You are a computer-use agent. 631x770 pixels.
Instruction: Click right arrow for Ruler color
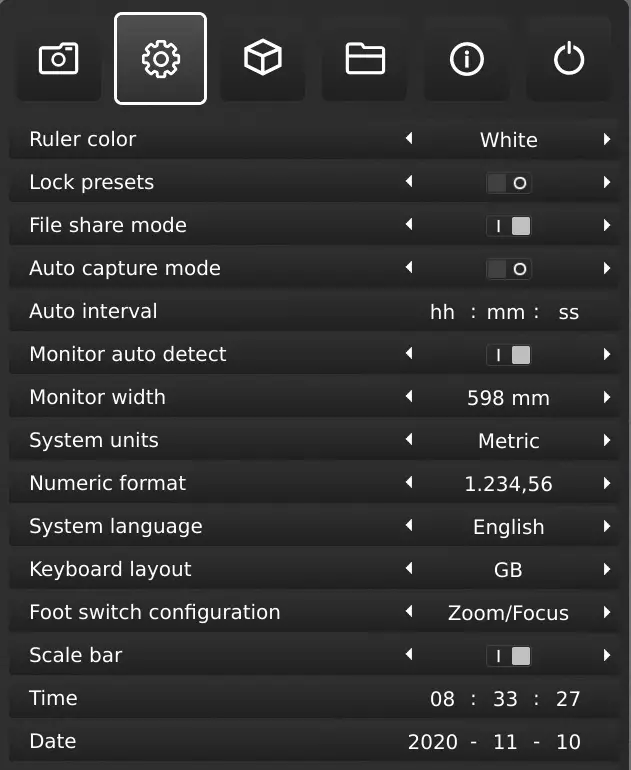pos(607,140)
